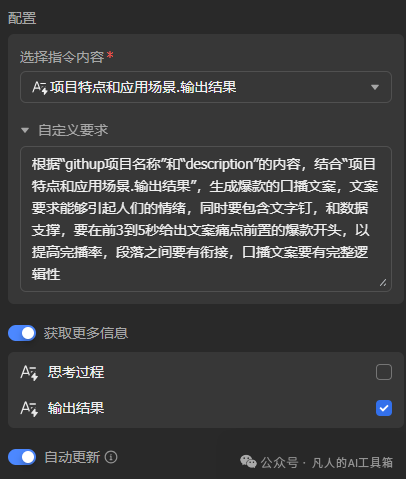Click the info icon next to 自动更新

(x=111, y=457)
